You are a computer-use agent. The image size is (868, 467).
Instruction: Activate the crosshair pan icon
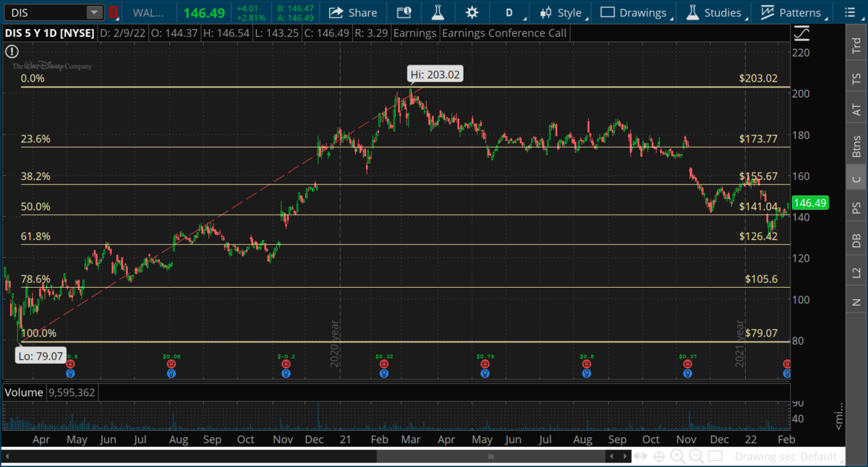click(659, 456)
